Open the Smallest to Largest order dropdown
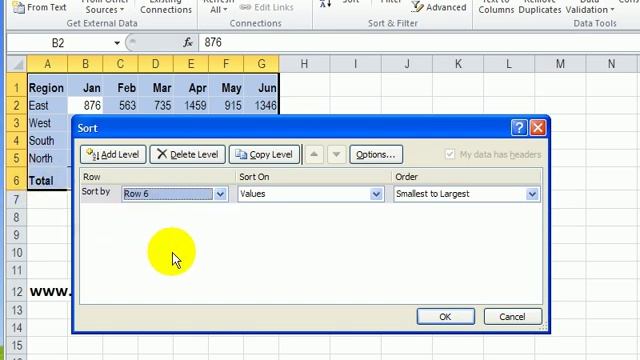Screen dimensions: 640x360 532,194
